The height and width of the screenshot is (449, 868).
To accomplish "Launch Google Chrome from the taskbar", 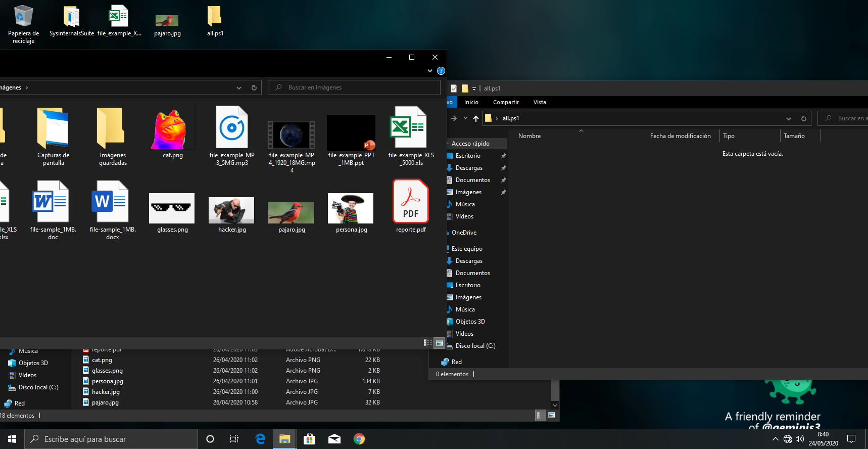I will pos(359,439).
